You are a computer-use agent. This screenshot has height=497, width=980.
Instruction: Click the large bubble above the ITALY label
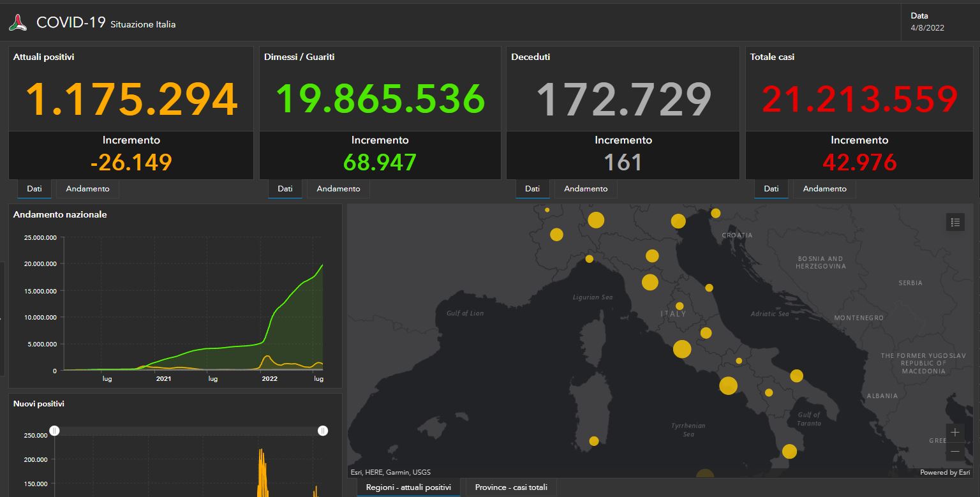[650, 282]
